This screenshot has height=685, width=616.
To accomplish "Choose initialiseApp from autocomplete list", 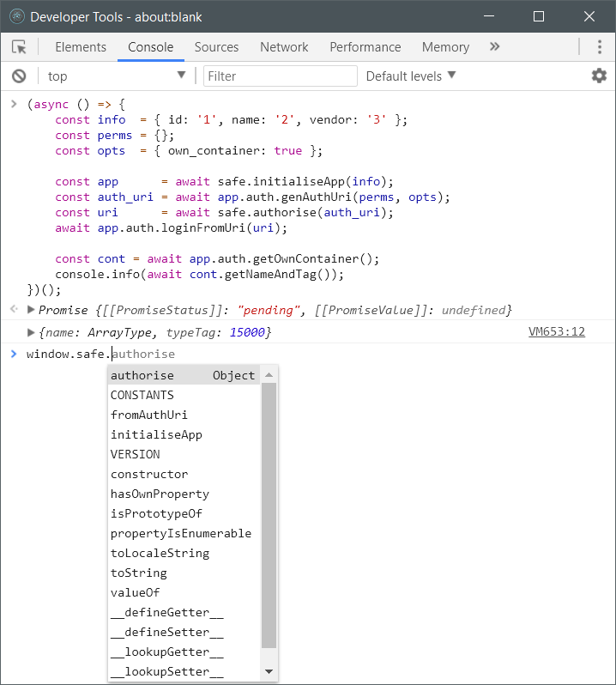I will pos(156,434).
